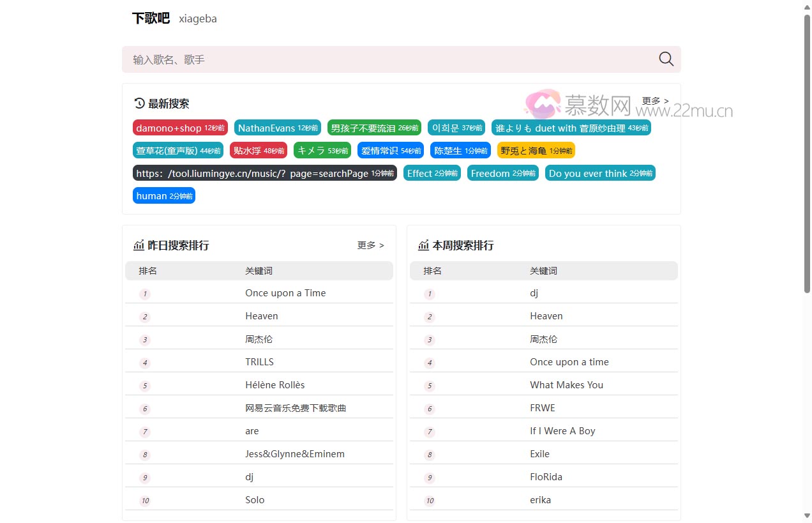
Task: Expand 更多 in yesterday's search ranking
Action: tap(370, 245)
